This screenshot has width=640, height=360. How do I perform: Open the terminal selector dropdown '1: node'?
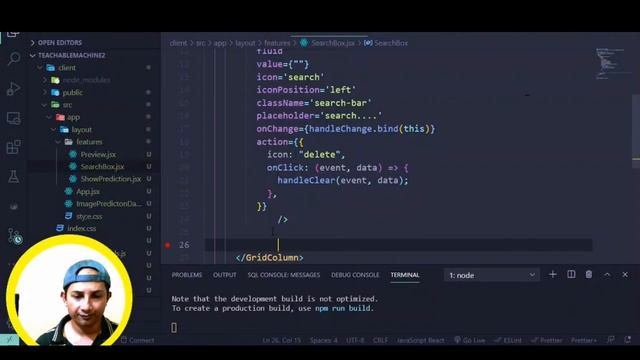coord(491,275)
